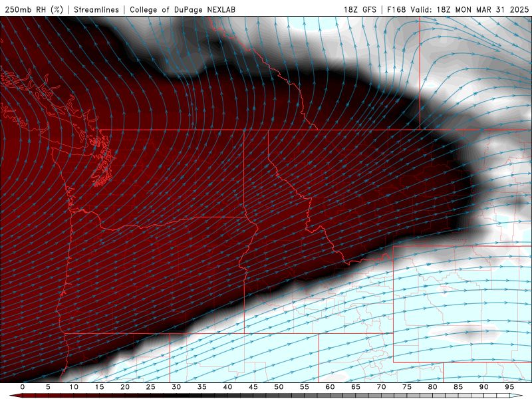The image size is (532, 399).
Task: Click the "55" color scale label
Action: click(305, 387)
